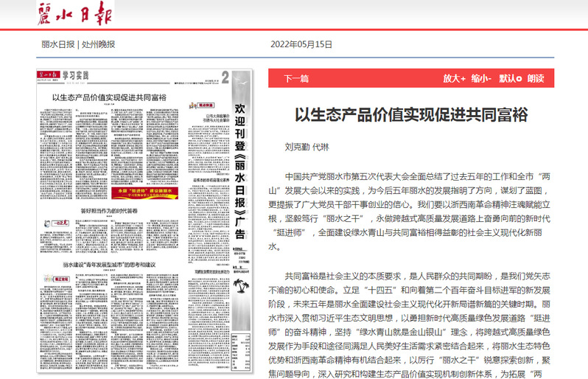
Task: Click the author names 刘克勤 代琳
Action: 308,146
